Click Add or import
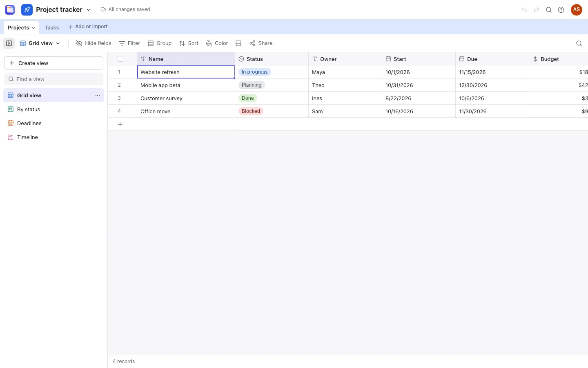Screen dimensions: 588x368 88,27
